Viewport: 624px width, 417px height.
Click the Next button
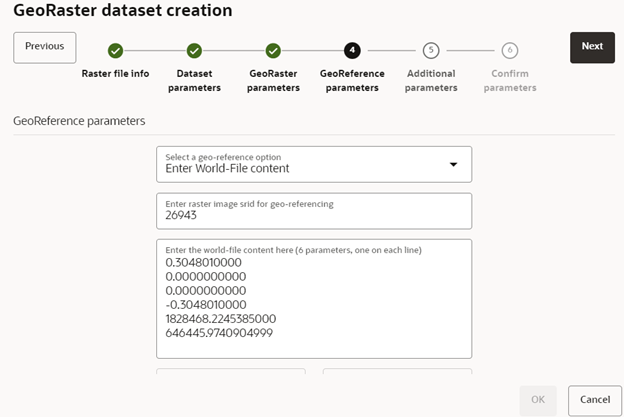coord(592,48)
